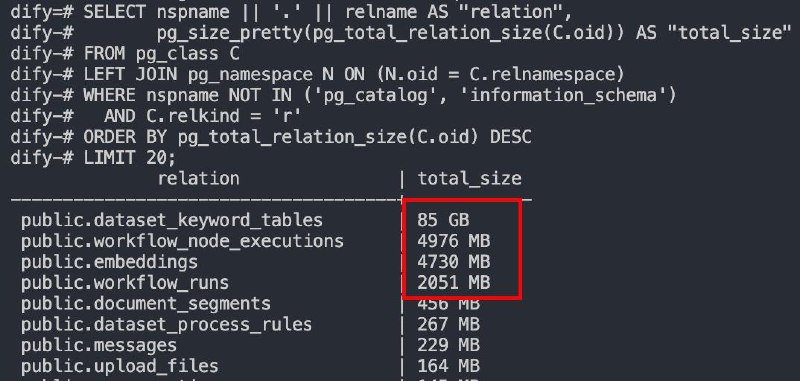Click the 4976 MB size value
Screen dimensions: 800x381
pyautogui.click(x=454, y=241)
